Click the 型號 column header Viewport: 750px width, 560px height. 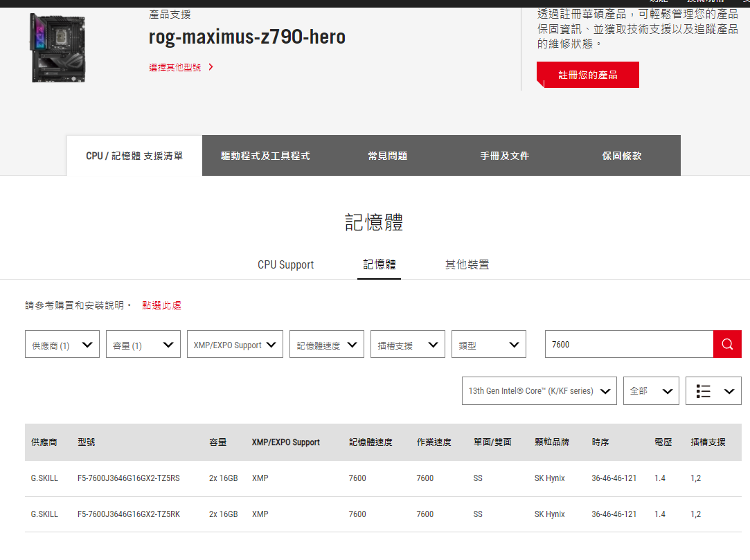pos(86,442)
